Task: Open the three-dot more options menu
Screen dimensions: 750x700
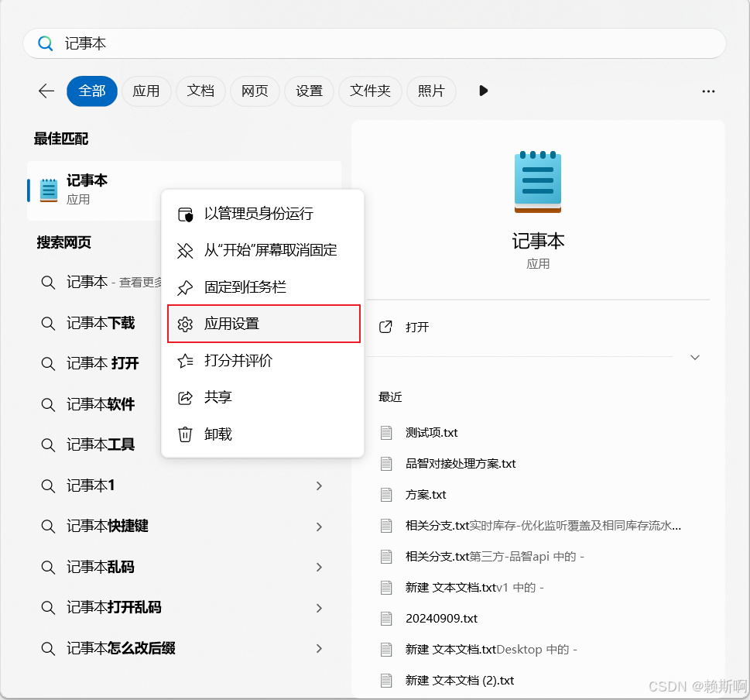Action: (708, 91)
